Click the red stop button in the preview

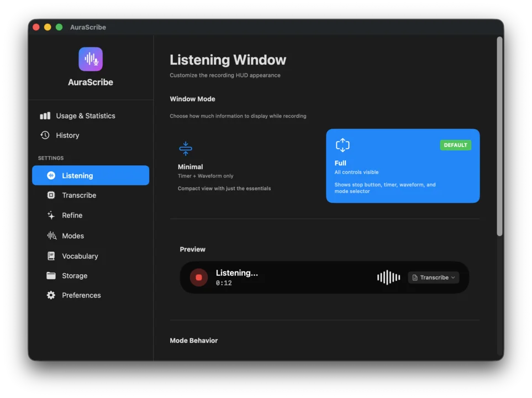[198, 277]
